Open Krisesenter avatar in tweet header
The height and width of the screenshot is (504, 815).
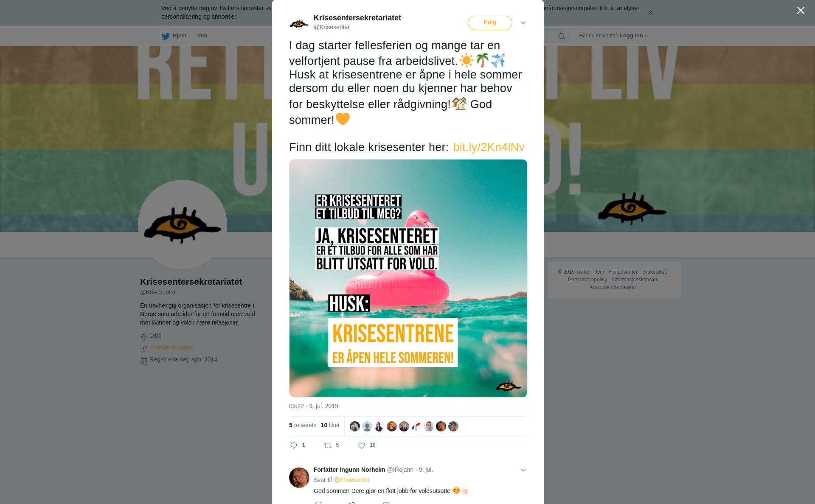pos(299,23)
